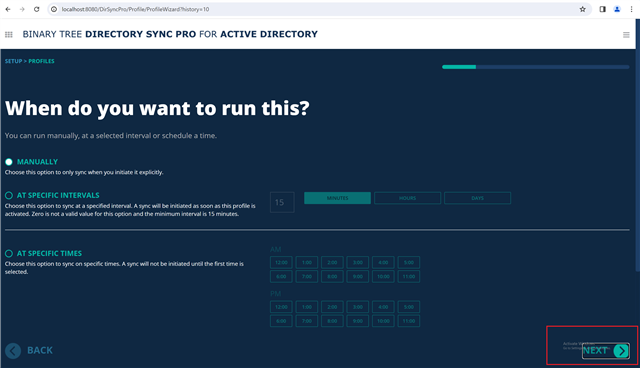Viewport: 640px width, 368px height.
Task: Toggle the AM 1:00 time slot
Action: coord(307,262)
